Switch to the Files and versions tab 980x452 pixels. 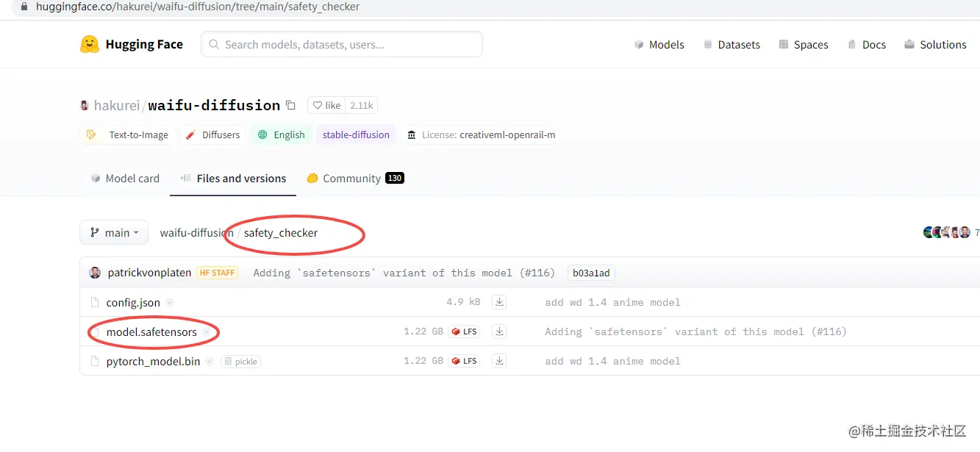click(x=233, y=178)
